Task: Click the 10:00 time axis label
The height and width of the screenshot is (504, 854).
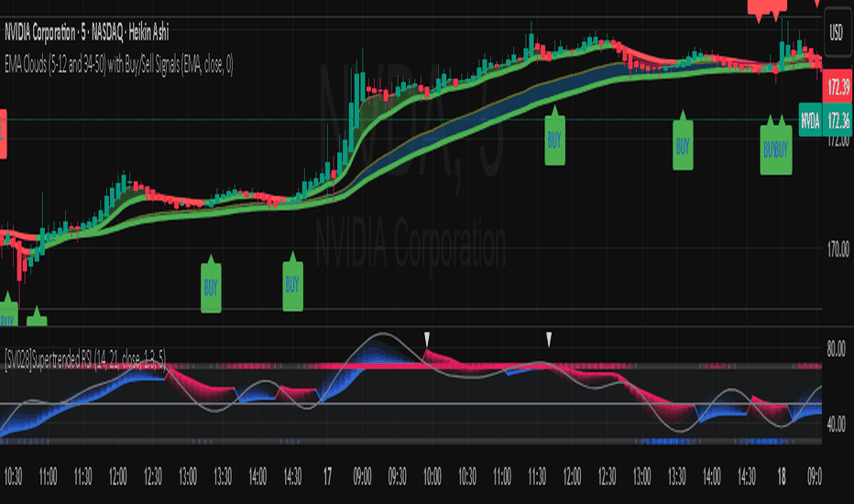Action: [432, 477]
